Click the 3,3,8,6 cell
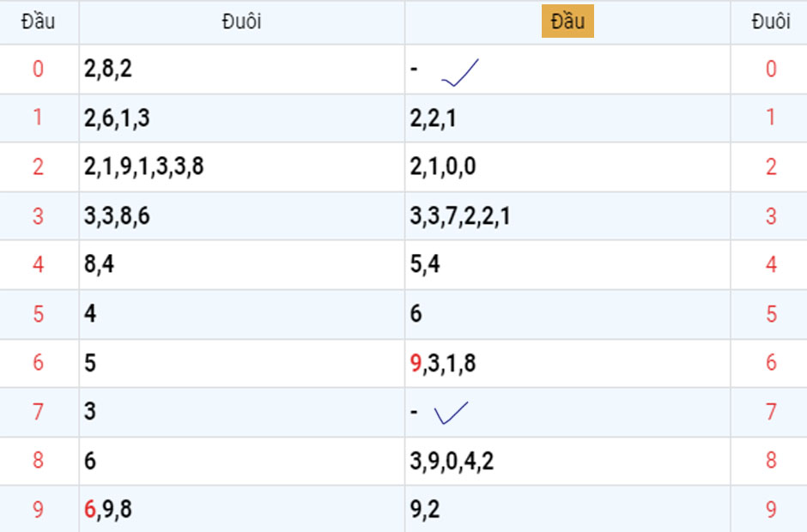807x532 pixels. (x=117, y=216)
